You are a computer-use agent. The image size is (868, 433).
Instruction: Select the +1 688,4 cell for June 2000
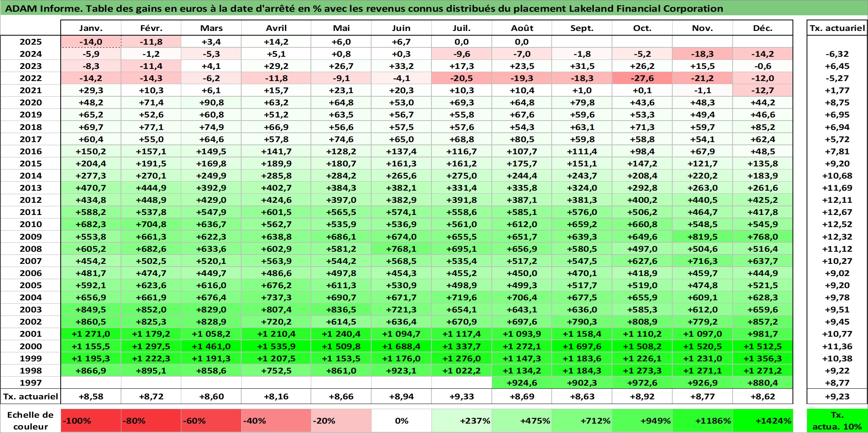tap(401, 346)
